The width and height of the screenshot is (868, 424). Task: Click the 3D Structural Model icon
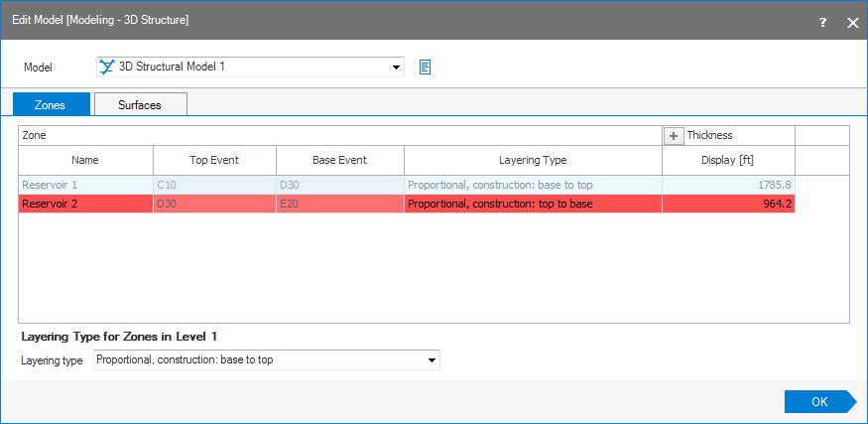point(106,68)
